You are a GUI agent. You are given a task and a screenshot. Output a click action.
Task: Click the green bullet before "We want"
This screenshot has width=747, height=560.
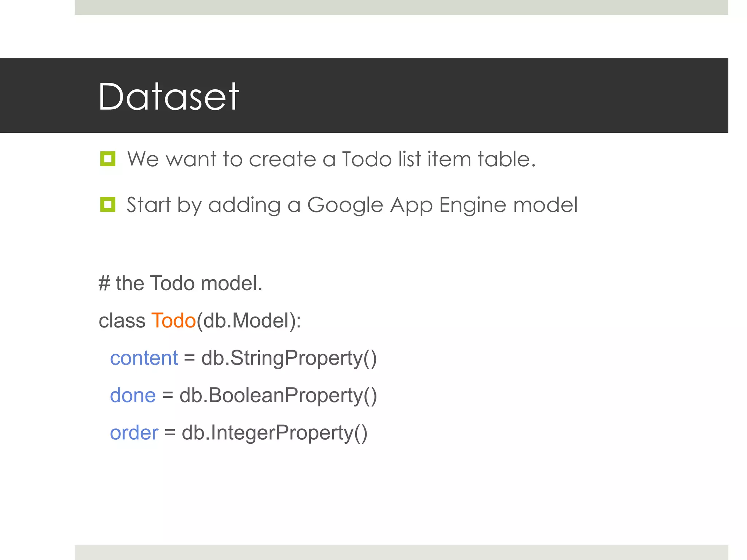pyautogui.click(x=108, y=159)
